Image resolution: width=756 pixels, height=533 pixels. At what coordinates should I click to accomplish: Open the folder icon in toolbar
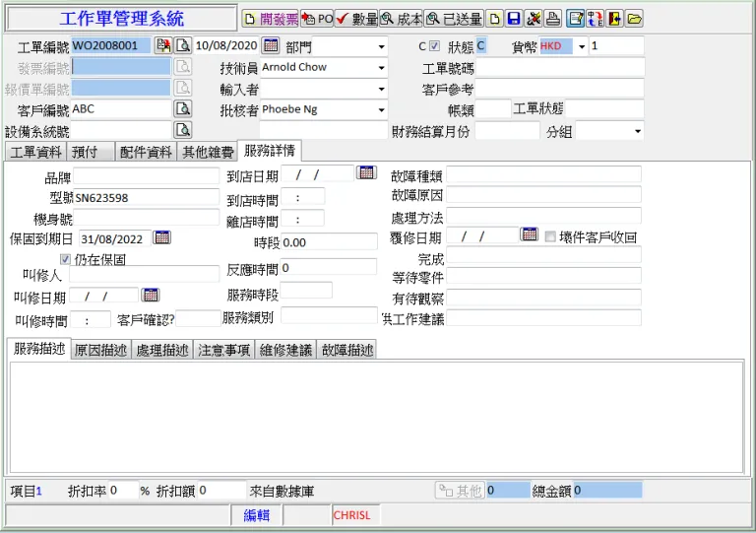pyautogui.click(x=635, y=19)
